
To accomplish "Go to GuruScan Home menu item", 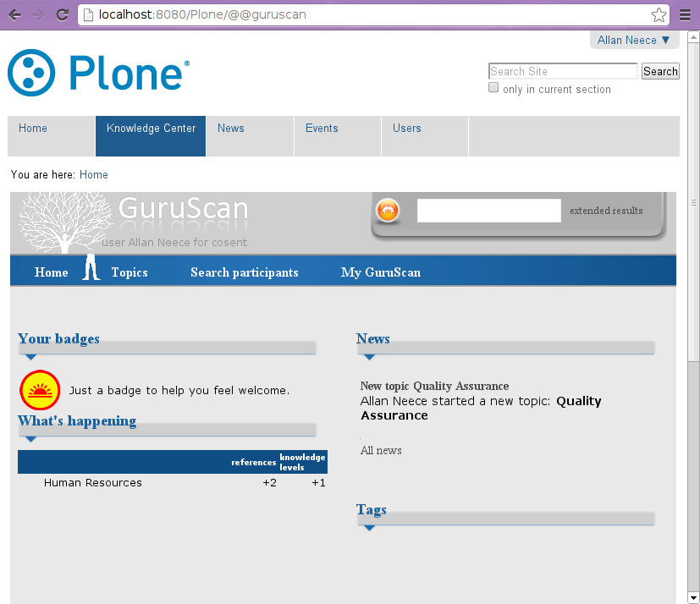I will tap(52, 272).
